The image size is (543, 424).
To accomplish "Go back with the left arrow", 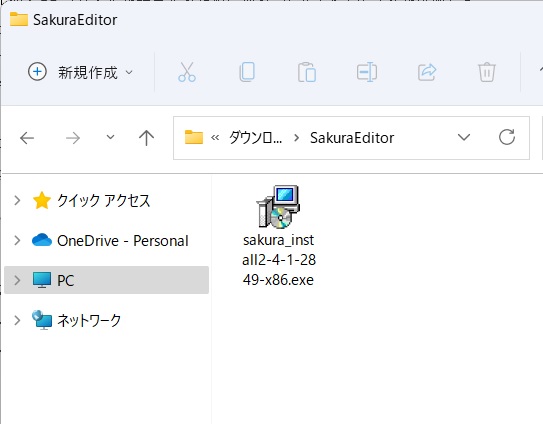I will [27, 138].
